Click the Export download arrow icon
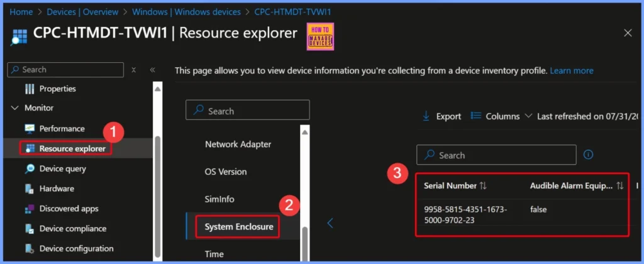Image resolution: width=644 pixels, height=264 pixels. [426, 117]
